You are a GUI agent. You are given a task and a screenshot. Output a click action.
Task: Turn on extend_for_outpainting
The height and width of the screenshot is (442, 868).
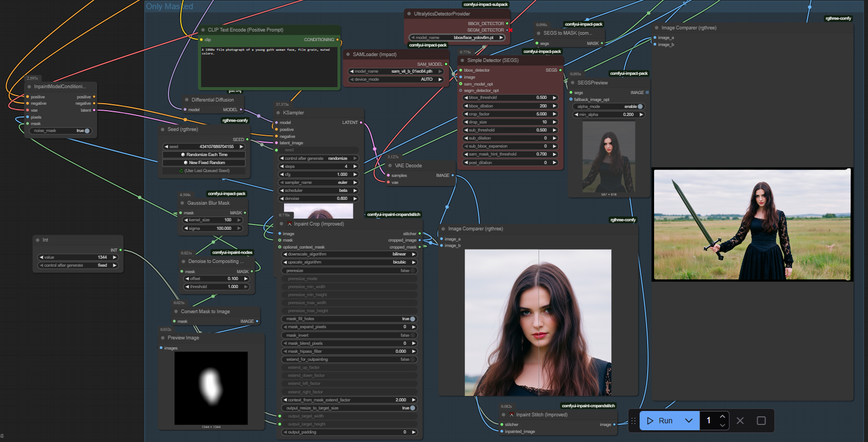[349, 359]
